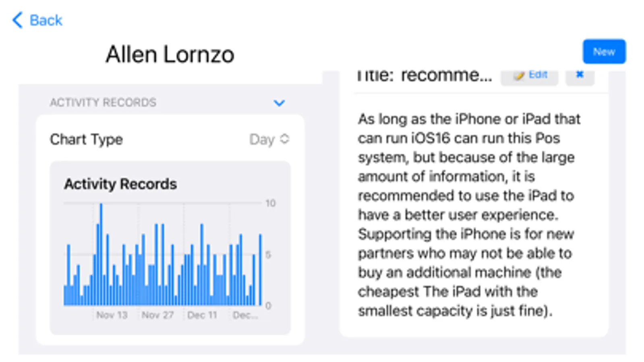
Task: Click the up-down stepper arrows beside Day
Action: (x=285, y=139)
